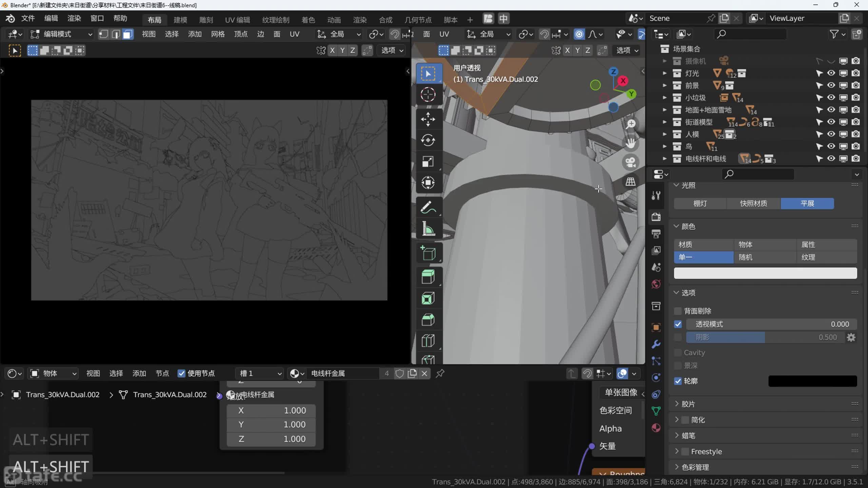Switch to the 建模 workspace tab

tap(180, 20)
